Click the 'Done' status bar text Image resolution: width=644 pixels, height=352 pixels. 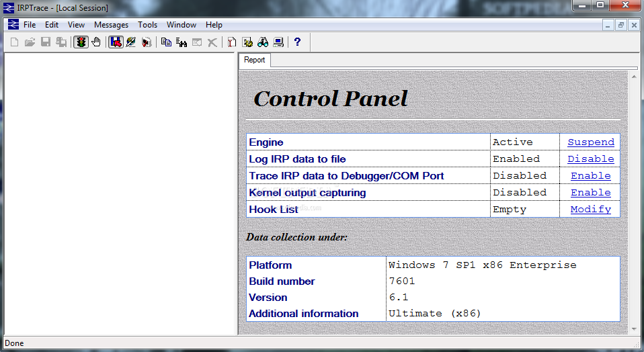point(14,343)
